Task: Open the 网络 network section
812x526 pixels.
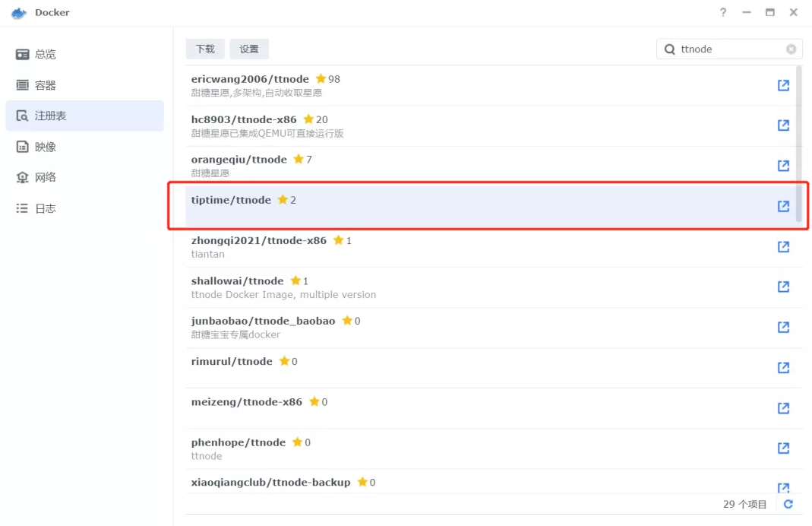Action: 46,177
